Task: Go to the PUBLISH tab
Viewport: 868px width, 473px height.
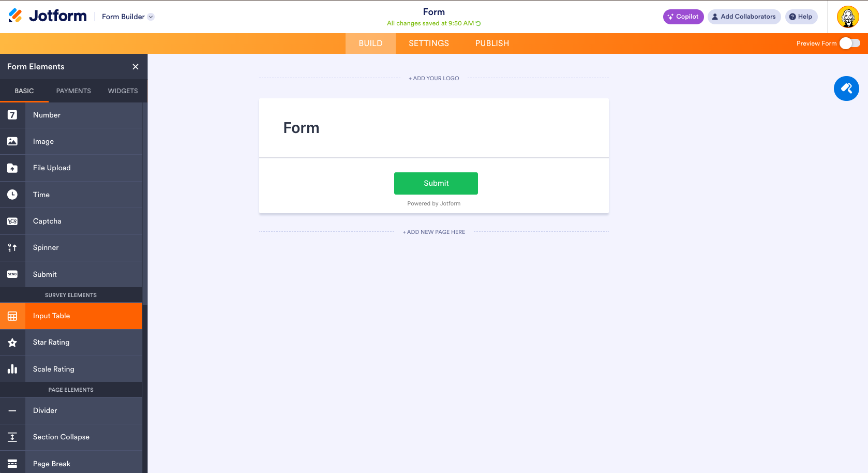Action: coord(492,43)
